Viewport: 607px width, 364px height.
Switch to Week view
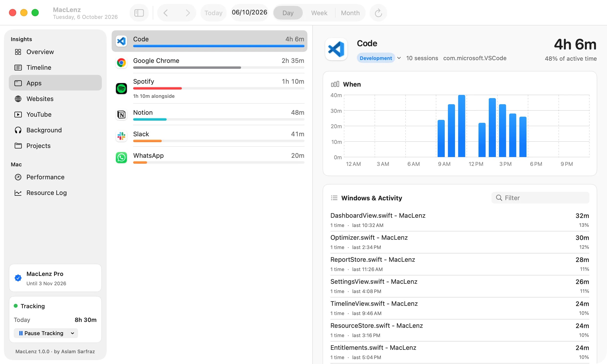click(319, 13)
